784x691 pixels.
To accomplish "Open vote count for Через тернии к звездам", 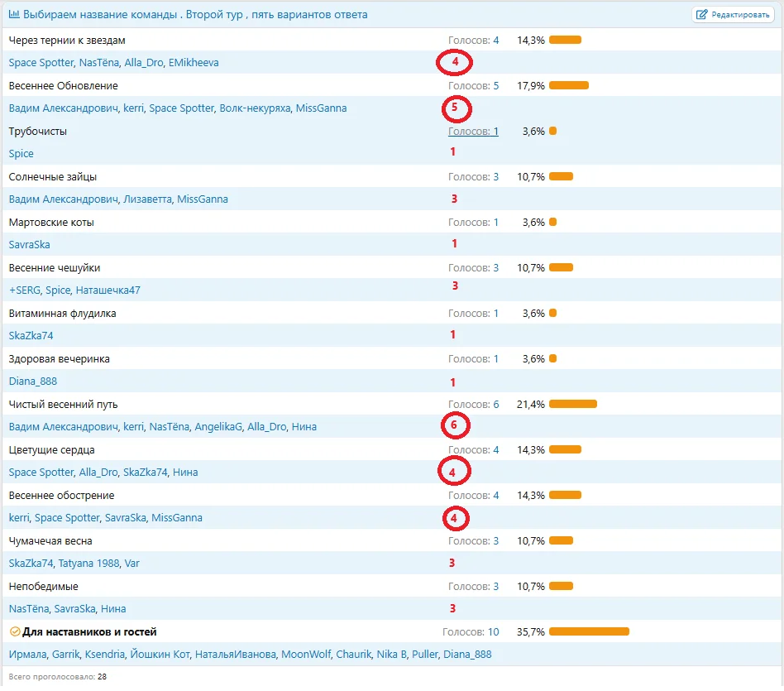I will [x=473, y=40].
